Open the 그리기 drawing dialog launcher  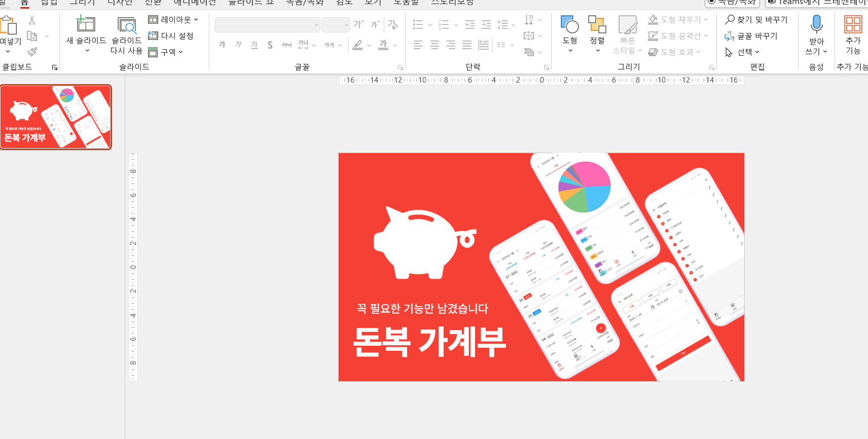pyautogui.click(x=712, y=67)
